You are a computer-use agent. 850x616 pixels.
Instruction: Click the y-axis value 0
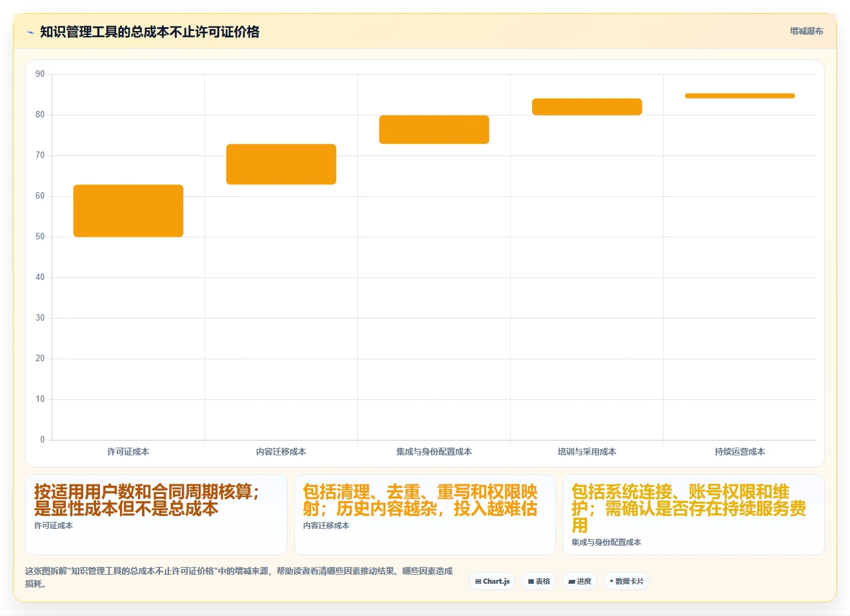point(43,440)
